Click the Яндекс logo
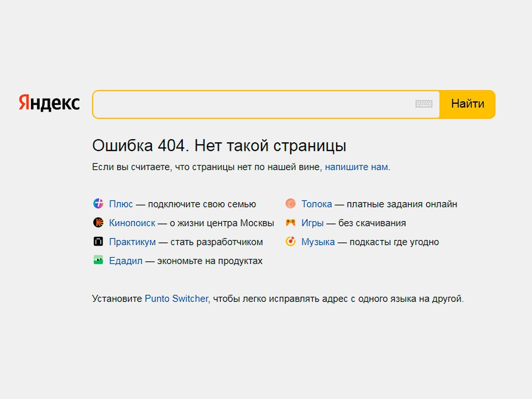The width and height of the screenshot is (532, 399). coord(49,103)
